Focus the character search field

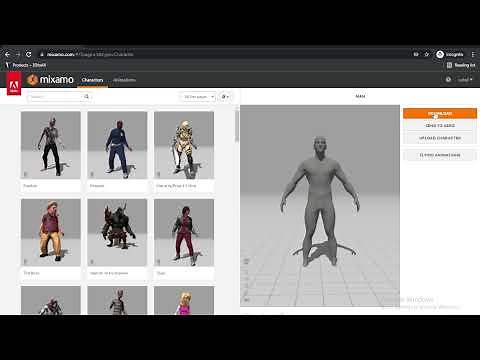55,97
